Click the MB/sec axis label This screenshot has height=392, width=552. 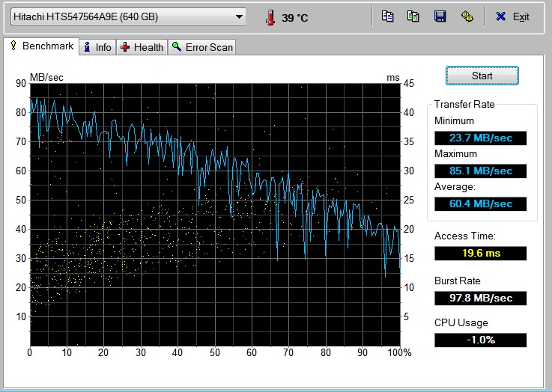click(46, 77)
